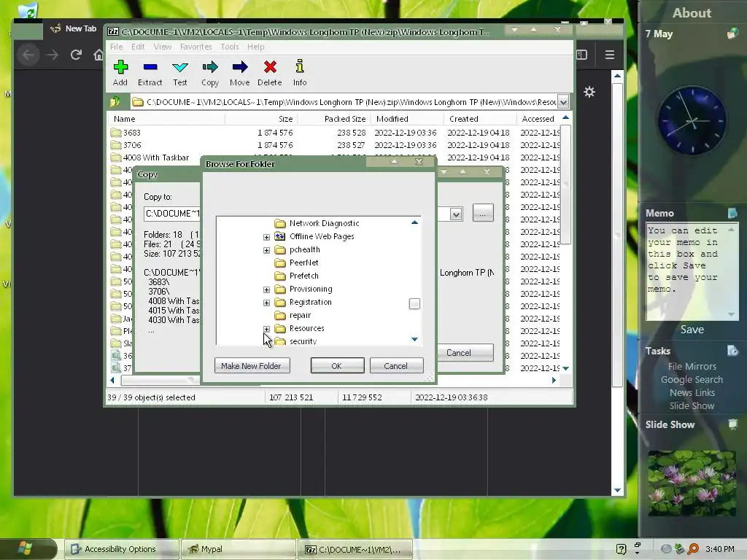The width and height of the screenshot is (747, 560).
Task: Click Save under the Memo box
Action: click(x=692, y=330)
